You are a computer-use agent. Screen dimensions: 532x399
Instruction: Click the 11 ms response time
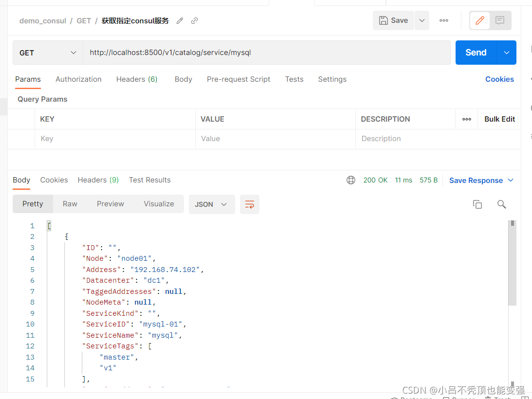click(404, 180)
